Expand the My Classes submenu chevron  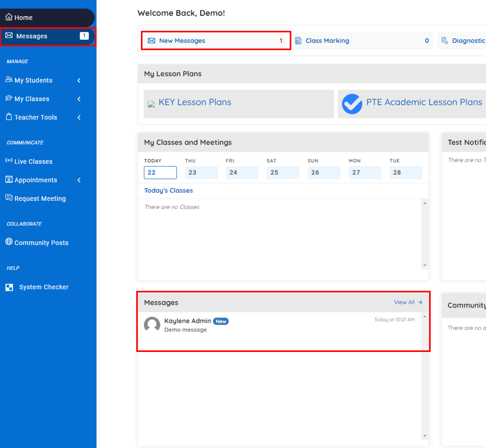click(x=79, y=99)
